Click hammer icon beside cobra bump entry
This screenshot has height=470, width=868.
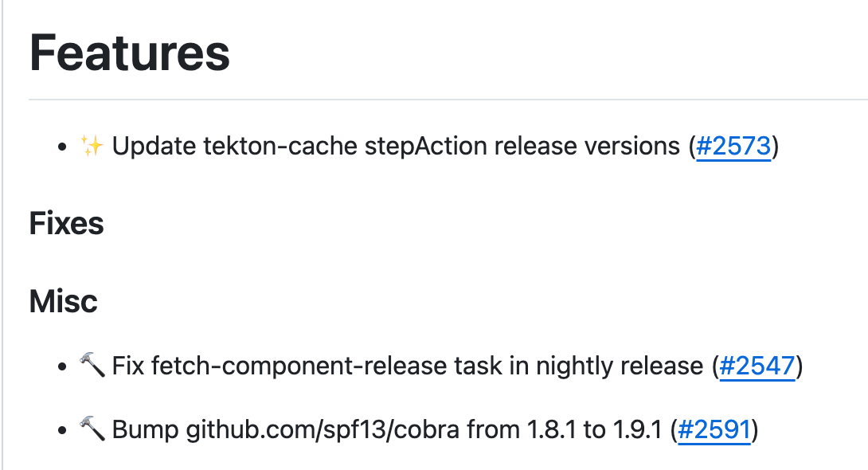click(92, 430)
